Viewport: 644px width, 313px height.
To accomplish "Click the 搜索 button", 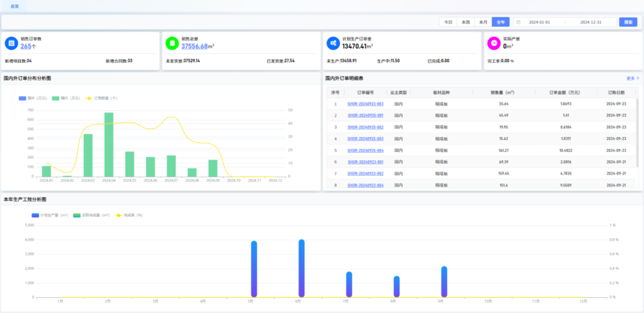I will point(628,22).
